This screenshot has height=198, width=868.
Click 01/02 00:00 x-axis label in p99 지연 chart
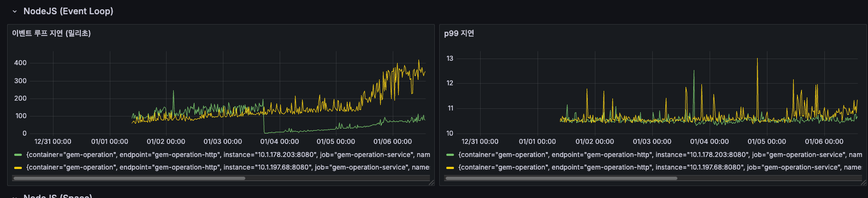[x=595, y=142]
